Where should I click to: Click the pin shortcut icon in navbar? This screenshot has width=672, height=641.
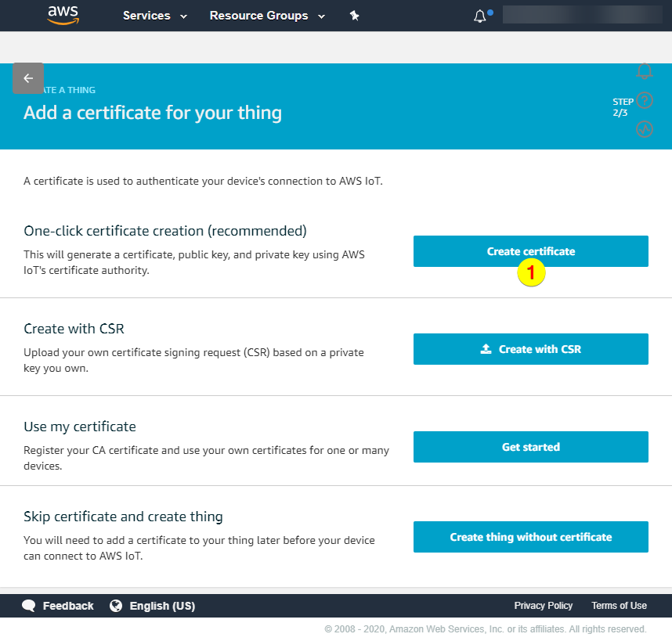[354, 16]
